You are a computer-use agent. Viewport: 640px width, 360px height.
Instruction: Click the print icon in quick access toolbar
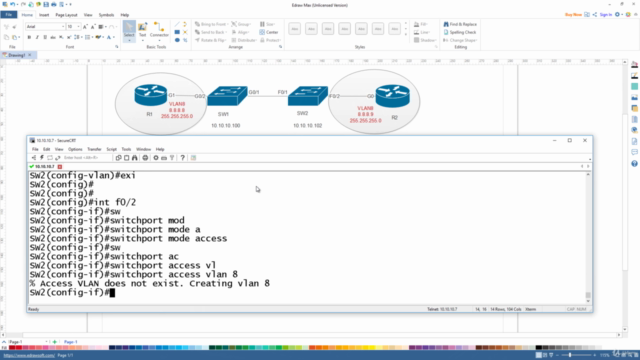[x=53, y=4]
